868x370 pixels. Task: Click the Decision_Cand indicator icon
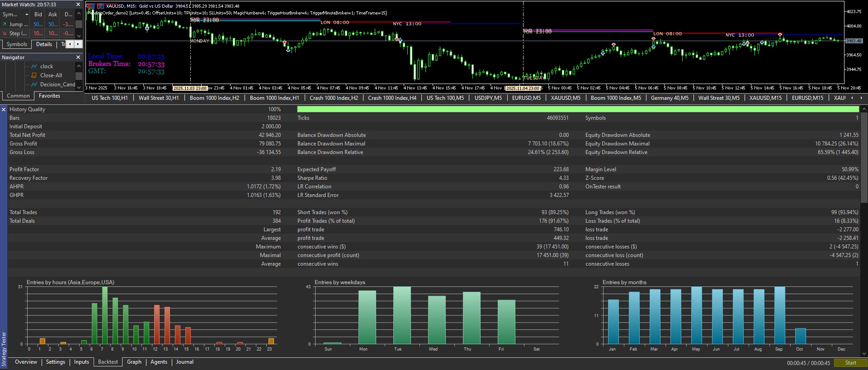pyautogui.click(x=34, y=84)
